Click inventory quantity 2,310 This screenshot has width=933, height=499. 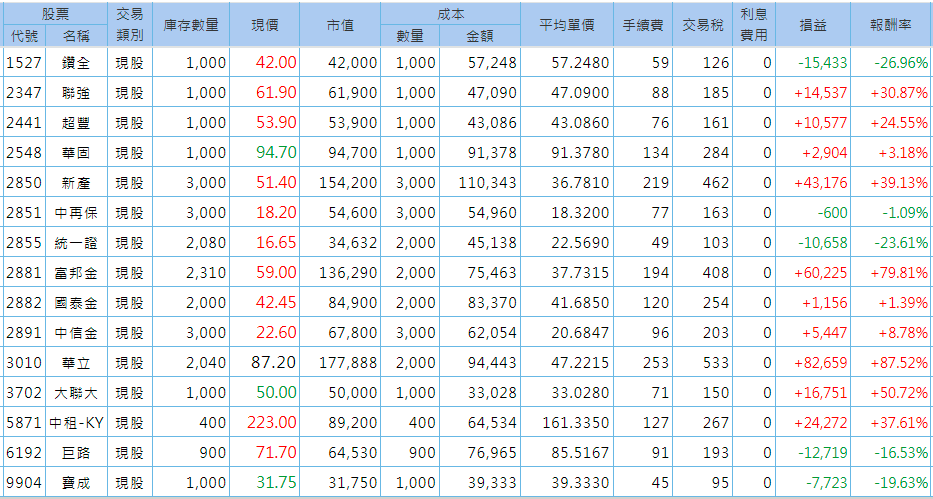[206, 273]
